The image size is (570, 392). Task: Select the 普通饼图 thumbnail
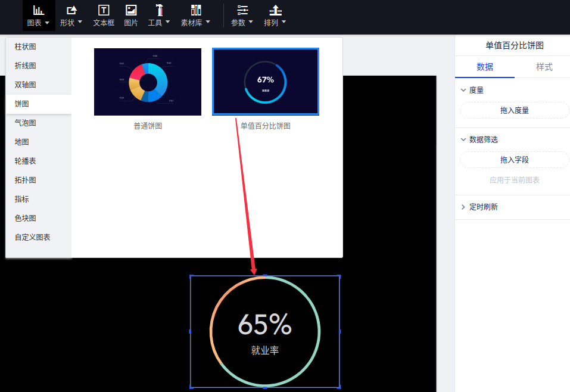point(148,82)
